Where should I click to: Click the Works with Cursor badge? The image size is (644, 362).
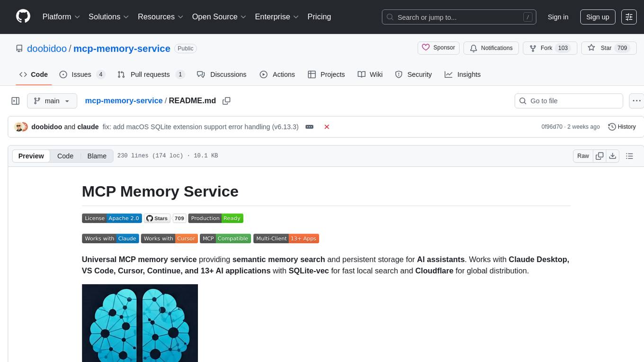(x=169, y=238)
